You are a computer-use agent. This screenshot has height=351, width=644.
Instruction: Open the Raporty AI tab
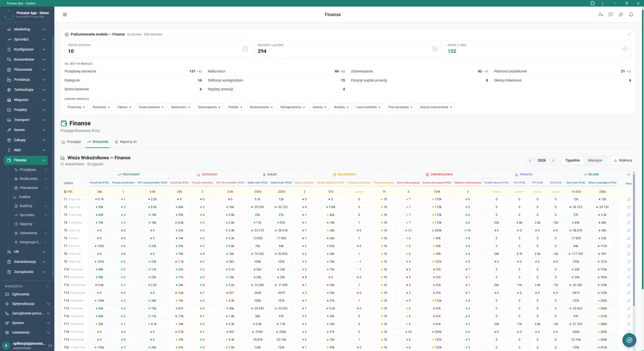(126, 142)
